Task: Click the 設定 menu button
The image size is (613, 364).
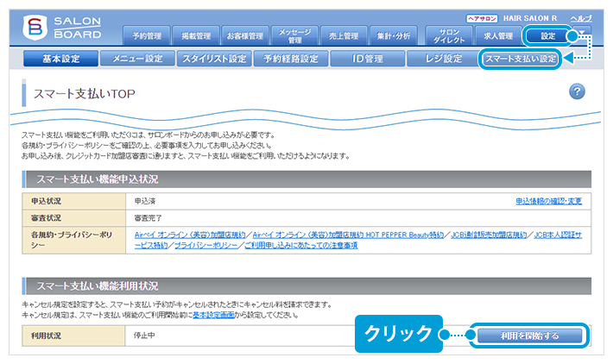Action: (x=547, y=35)
